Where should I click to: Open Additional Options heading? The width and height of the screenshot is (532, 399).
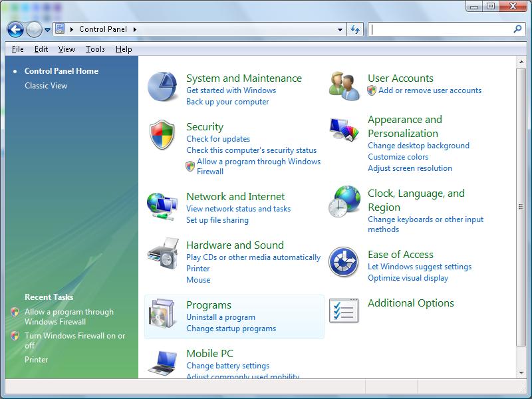pyautogui.click(x=410, y=303)
